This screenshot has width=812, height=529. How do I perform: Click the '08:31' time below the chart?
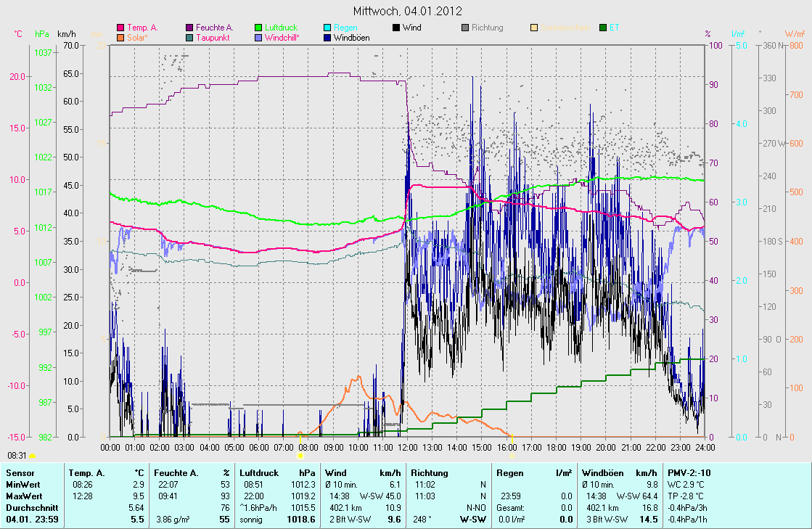pos(17,456)
